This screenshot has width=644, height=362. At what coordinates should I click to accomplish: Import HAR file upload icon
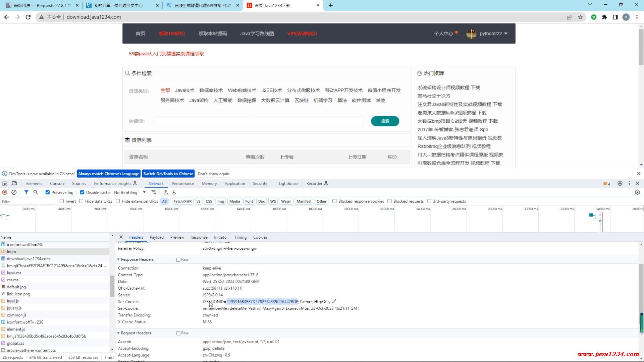point(166,192)
